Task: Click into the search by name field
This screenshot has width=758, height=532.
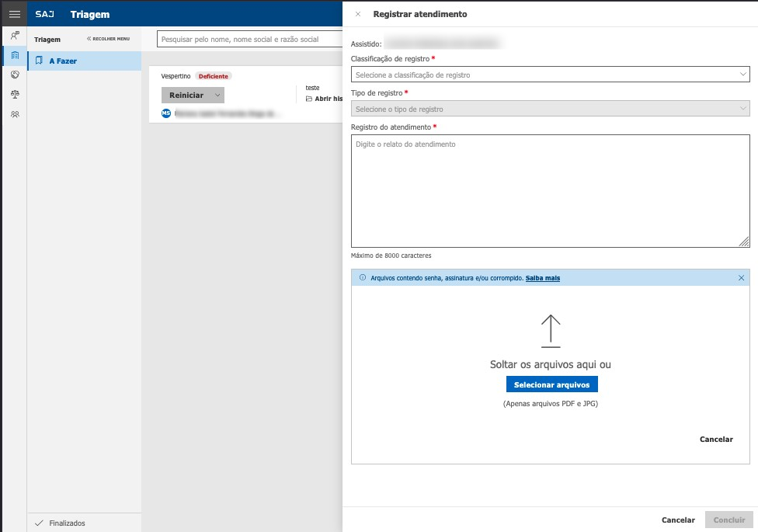Action: tap(249, 39)
